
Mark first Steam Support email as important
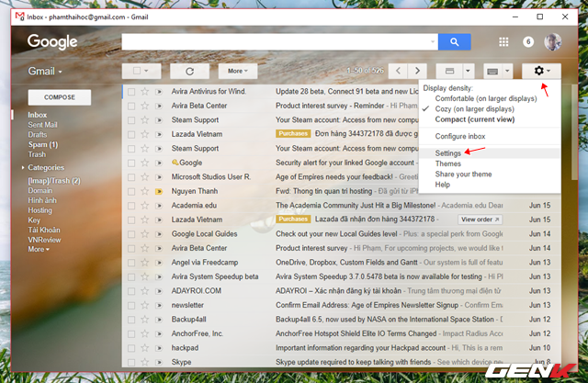pyautogui.click(x=159, y=120)
